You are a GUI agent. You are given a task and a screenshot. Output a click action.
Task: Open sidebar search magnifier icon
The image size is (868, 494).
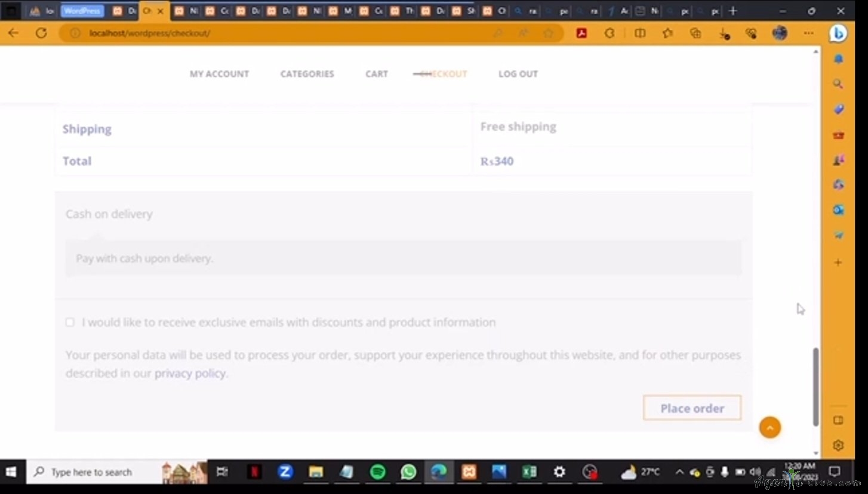click(838, 84)
